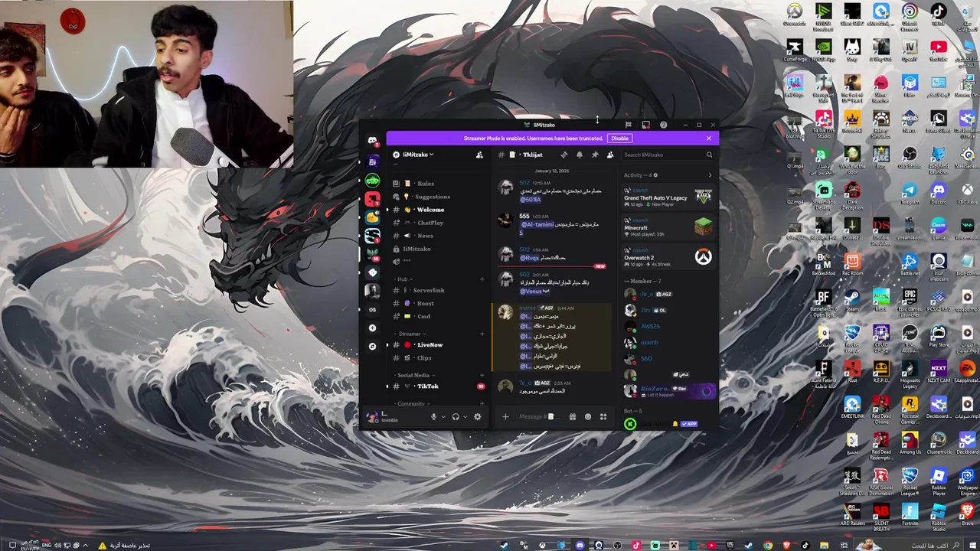This screenshot has width=980, height=551.
Task: Click create channel plus next to Social Media
Action: 482,375
